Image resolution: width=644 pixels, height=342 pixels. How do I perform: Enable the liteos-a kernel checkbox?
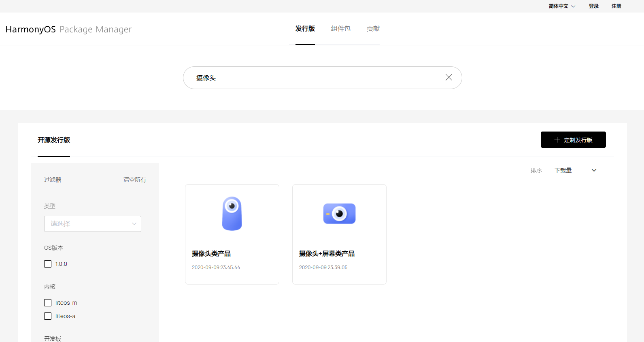[x=48, y=316]
